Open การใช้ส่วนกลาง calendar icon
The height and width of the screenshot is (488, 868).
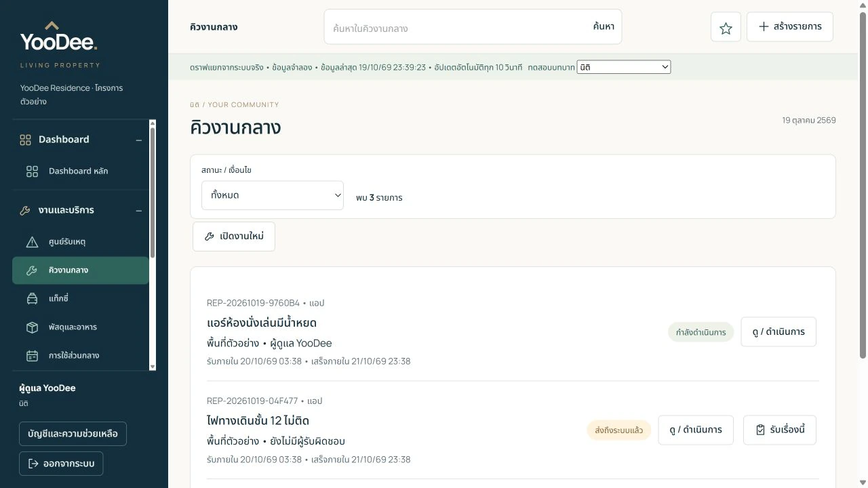[x=32, y=356]
